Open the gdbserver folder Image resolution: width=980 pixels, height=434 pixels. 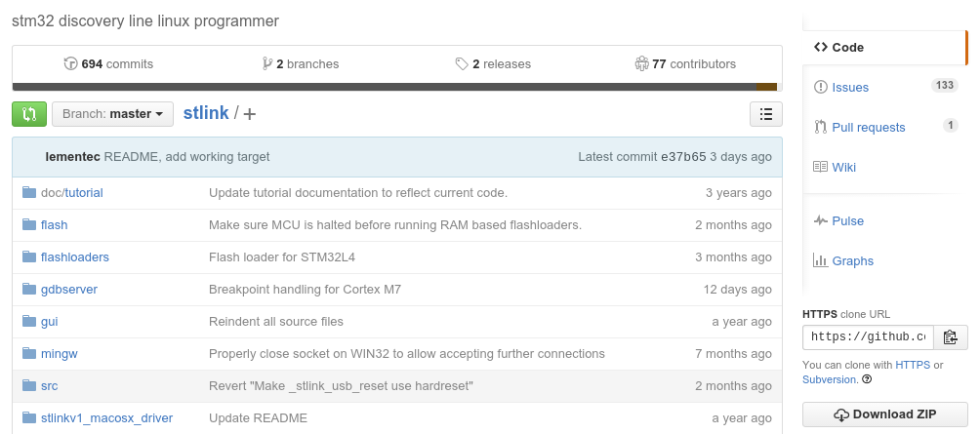tap(68, 290)
